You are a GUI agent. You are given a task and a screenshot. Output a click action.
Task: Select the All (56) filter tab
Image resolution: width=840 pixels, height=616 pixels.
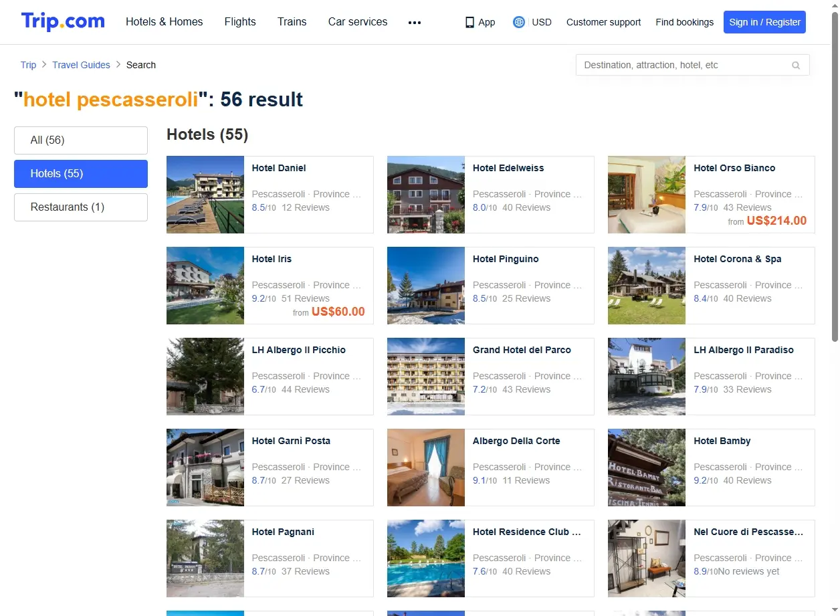[x=81, y=140]
